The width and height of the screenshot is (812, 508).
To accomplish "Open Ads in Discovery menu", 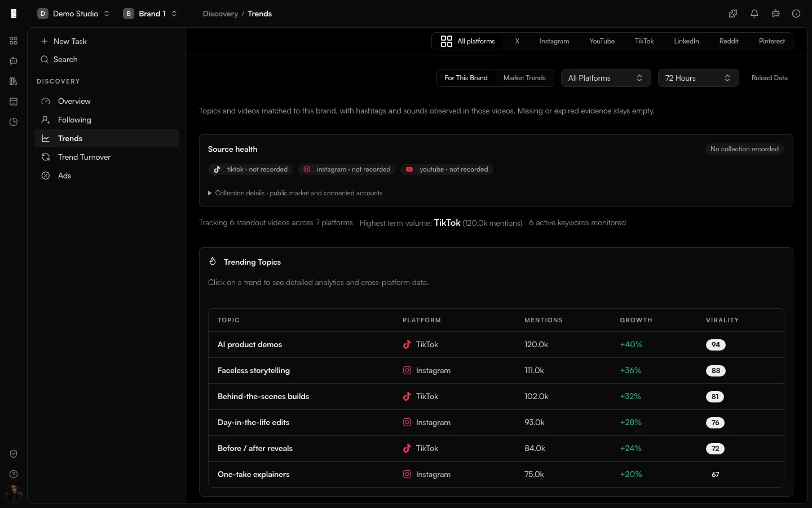I will (x=107, y=176).
